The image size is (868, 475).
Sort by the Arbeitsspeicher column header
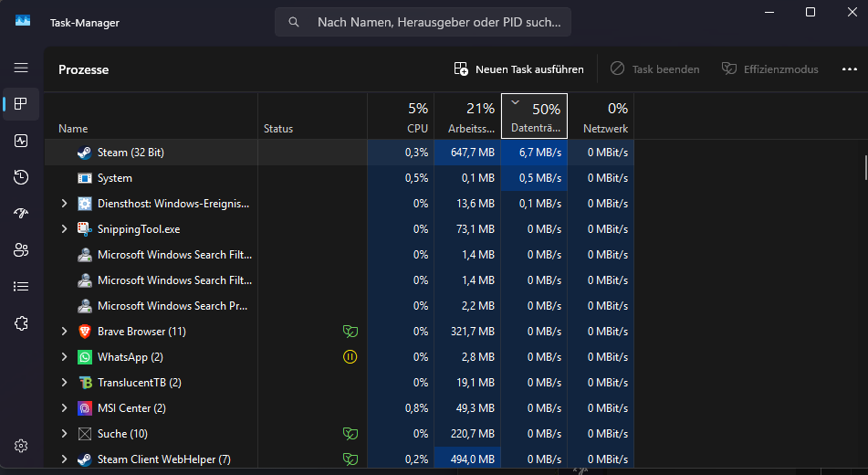[467, 116]
